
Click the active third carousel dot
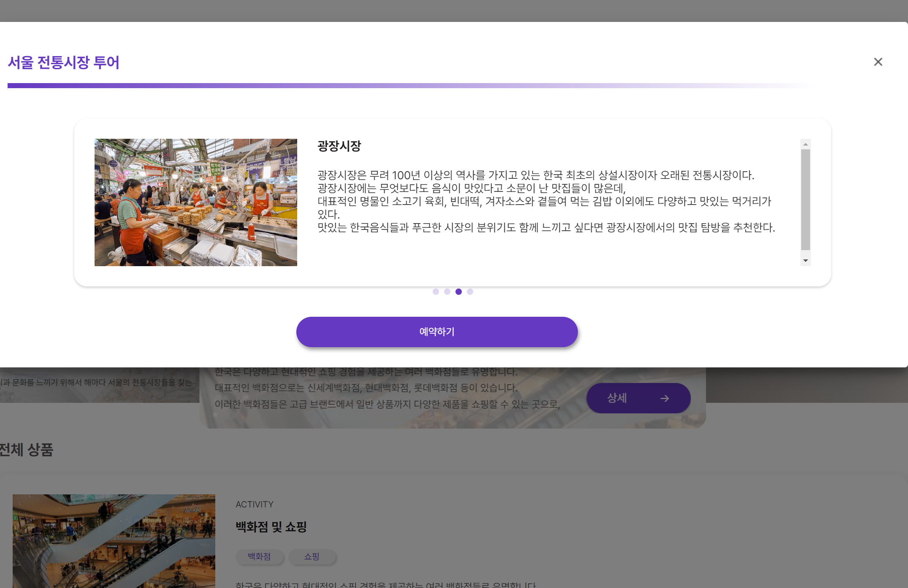click(x=458, y=291)
